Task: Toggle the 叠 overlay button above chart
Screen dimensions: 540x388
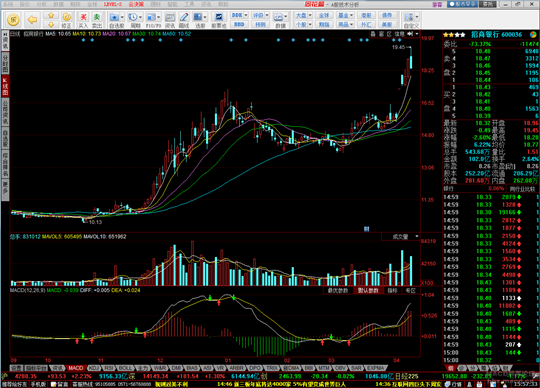Action: coord(373,34)
